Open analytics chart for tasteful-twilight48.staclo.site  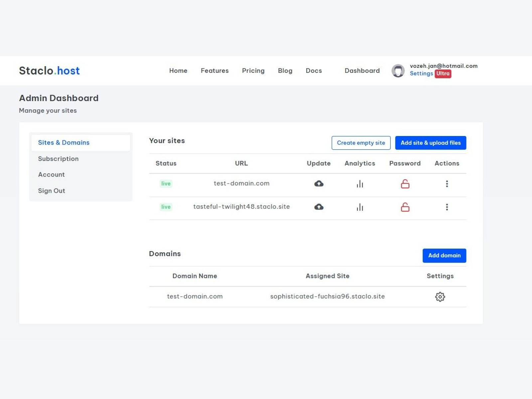point(360,207)
